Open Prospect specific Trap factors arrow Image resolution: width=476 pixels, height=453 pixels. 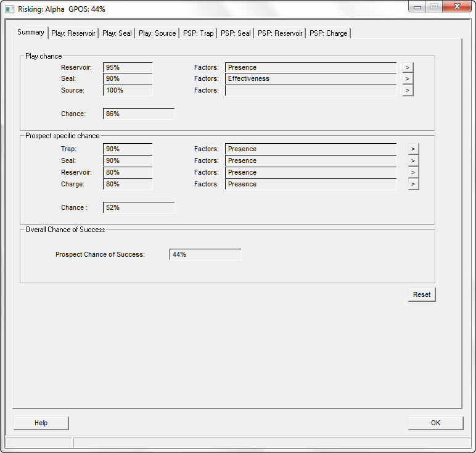pos(413,149)
